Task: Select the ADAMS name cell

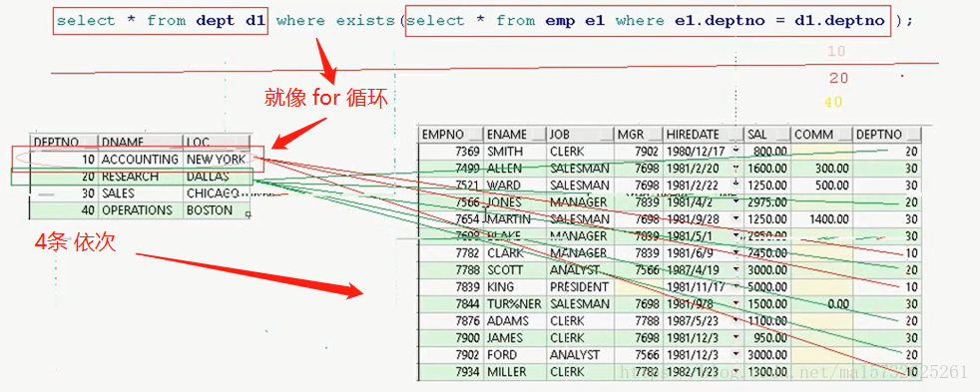Action: tap(515, 321)
